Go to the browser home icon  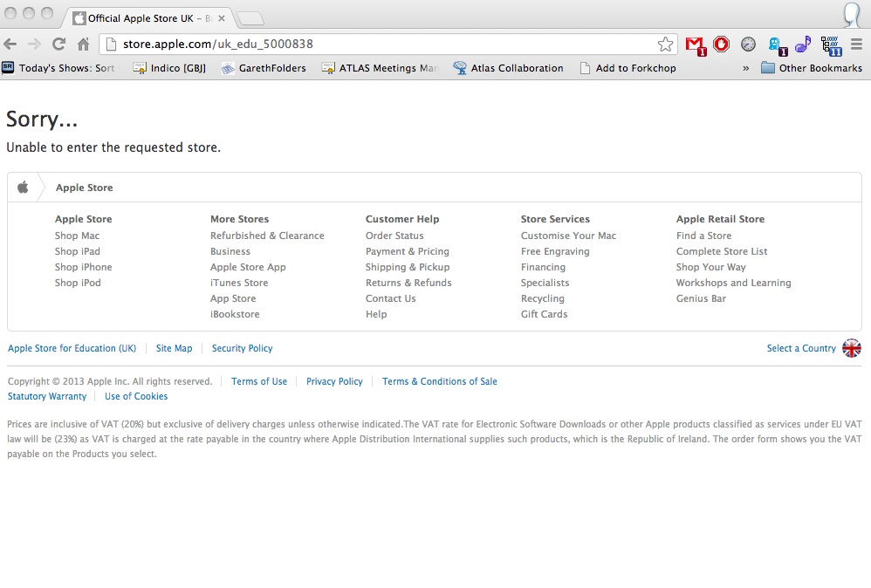coord(83,44)
